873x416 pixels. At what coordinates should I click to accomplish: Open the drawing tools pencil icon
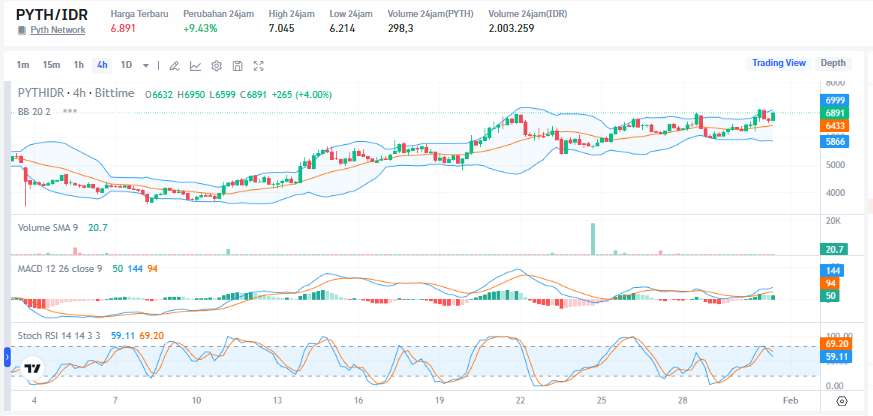(174, 66)
